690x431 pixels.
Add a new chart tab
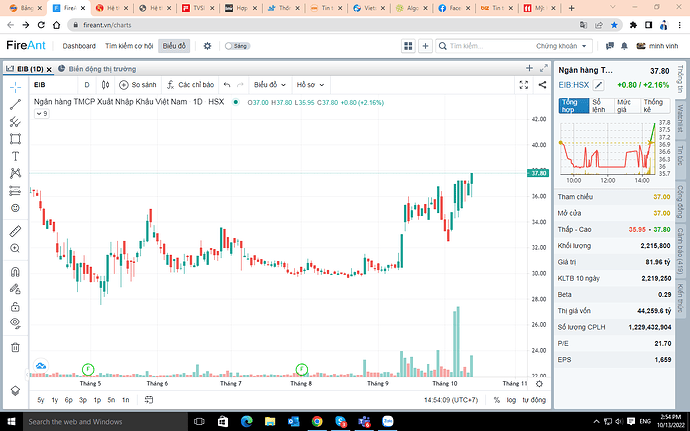[529, 68]
